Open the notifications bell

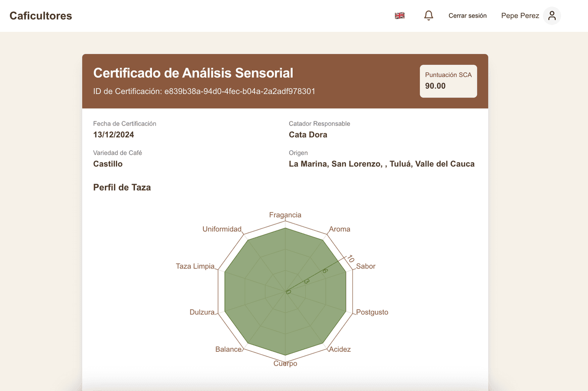pyautogui.click(x=428, y=16)
